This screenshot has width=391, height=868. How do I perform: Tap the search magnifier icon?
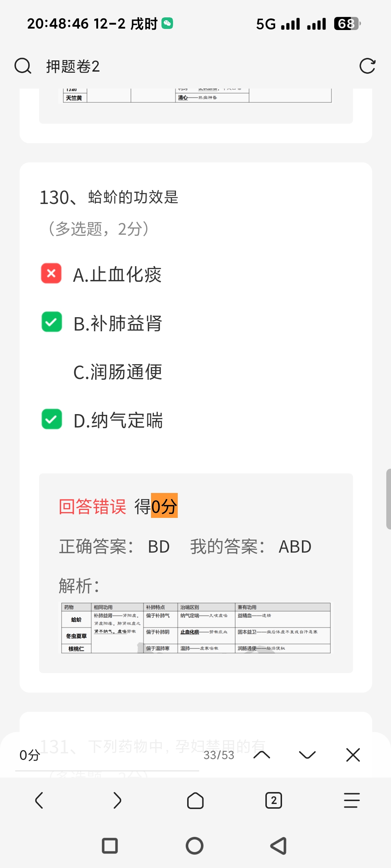click(23, 66)
